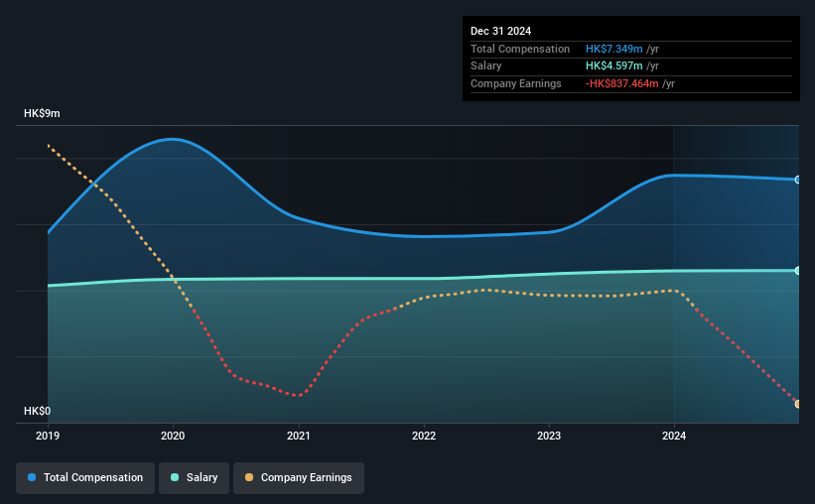Click the Total Compensation peak at 2020
Image resolution: width=815 pixels, height=504 pixels.
click(173, 139)
